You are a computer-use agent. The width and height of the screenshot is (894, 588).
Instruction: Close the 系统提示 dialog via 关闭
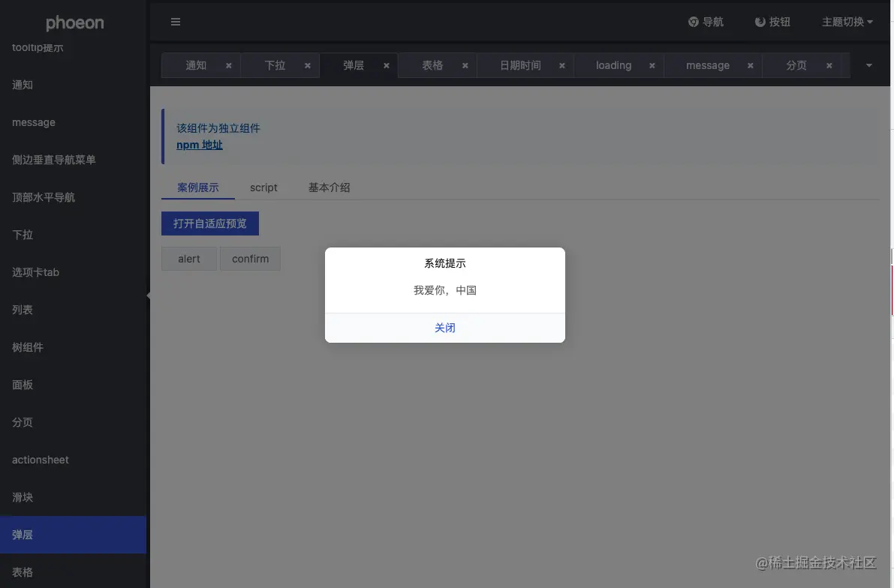pyautogui.click(x=444, y=328)
